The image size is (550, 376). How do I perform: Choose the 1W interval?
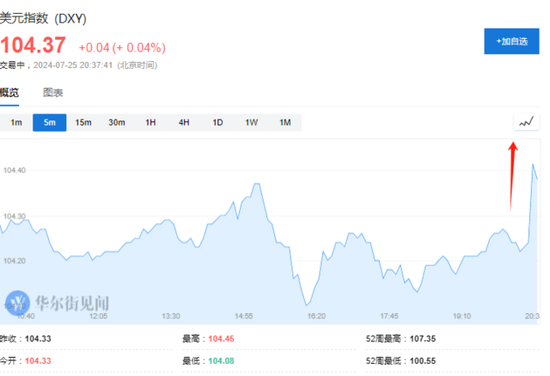[x=251, y=122]
